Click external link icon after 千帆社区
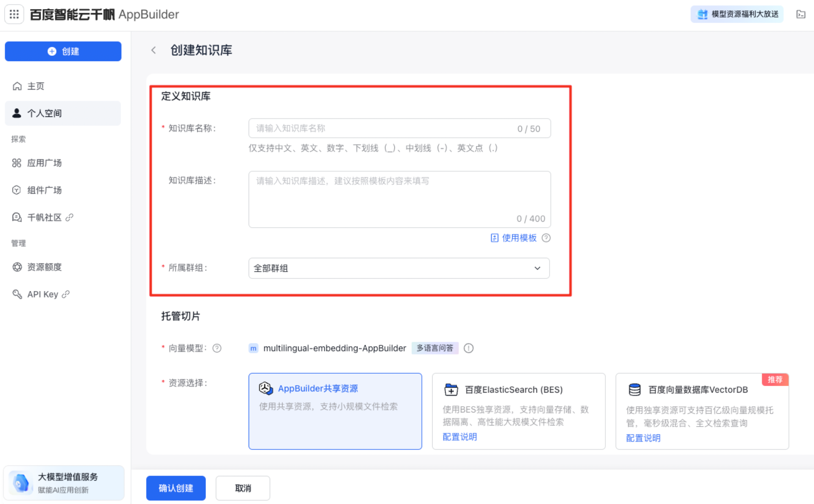 pyautogui.click(x=69, y=217)
